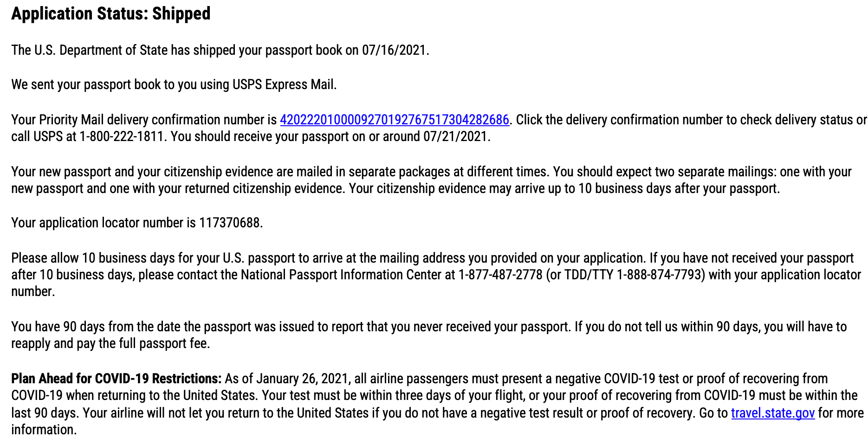Visit the travel.state.gov link
868x438 pixels.
772,413
